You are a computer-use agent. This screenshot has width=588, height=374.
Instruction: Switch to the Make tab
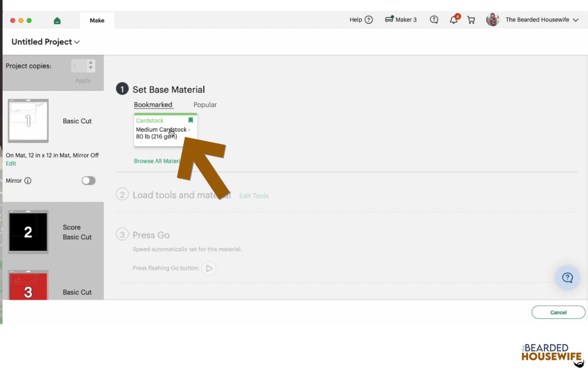(x=97, y=21)
